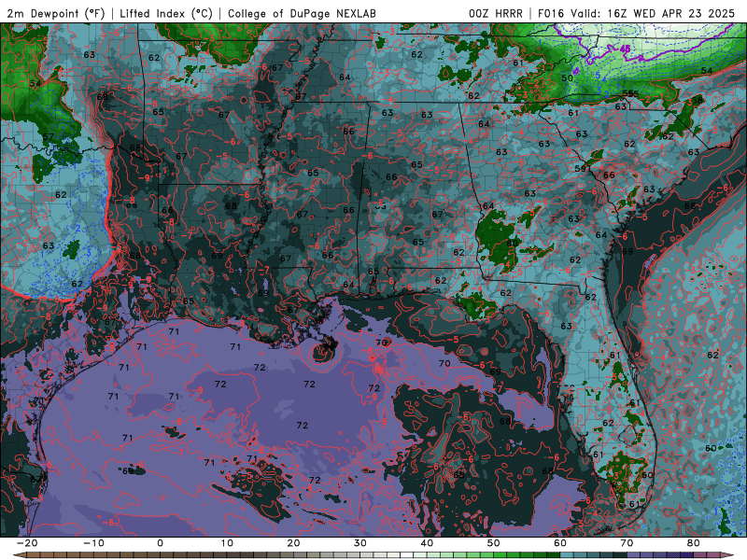Click the 80 label on the color scale
This screenshot has height=560, width=747.
[x=694, y=543]
